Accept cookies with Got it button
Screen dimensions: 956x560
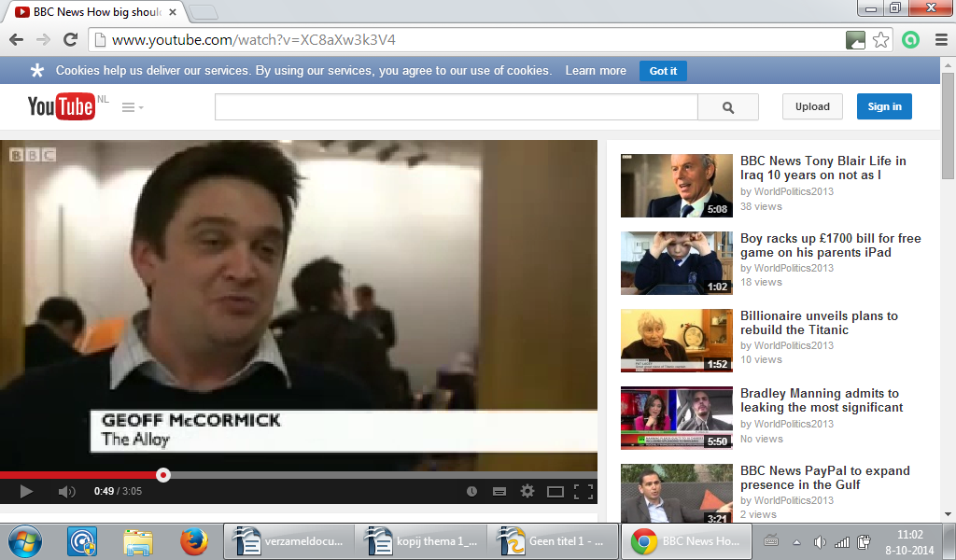pos(663,71)
